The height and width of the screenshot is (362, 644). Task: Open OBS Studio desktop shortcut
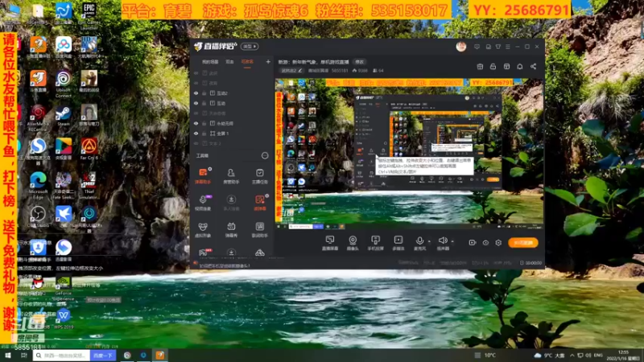(x=38, y=216)
